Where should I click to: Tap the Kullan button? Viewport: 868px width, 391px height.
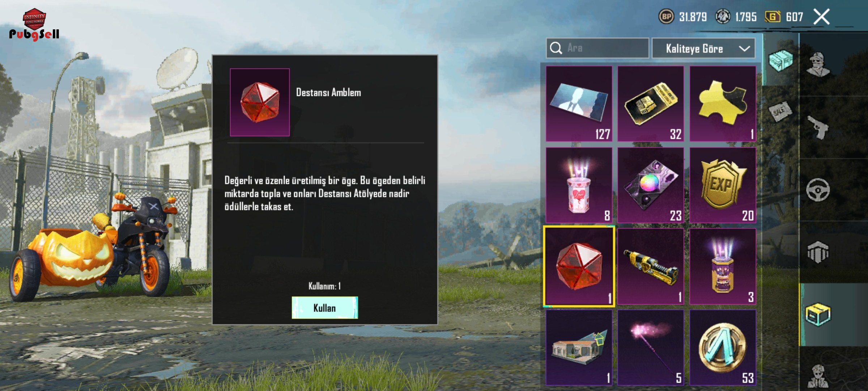[325, 308]
